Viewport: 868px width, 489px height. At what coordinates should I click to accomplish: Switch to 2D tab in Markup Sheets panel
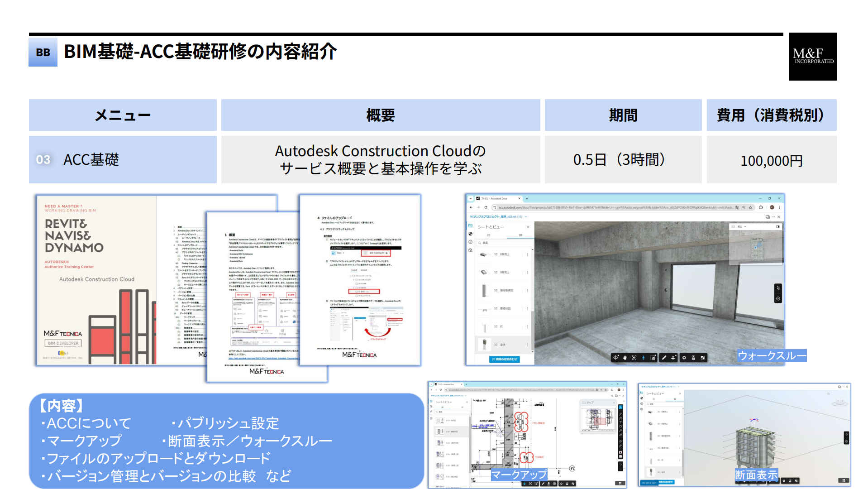point(442,407)
